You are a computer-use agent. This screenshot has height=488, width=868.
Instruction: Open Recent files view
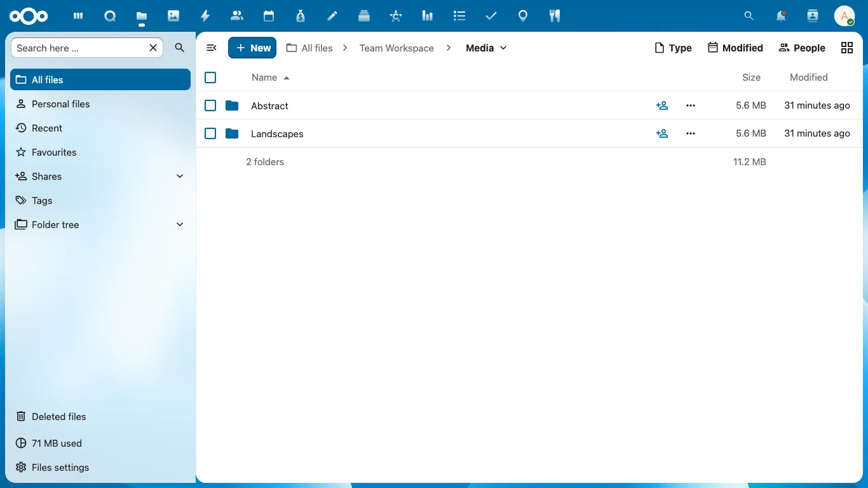point(100,128)
